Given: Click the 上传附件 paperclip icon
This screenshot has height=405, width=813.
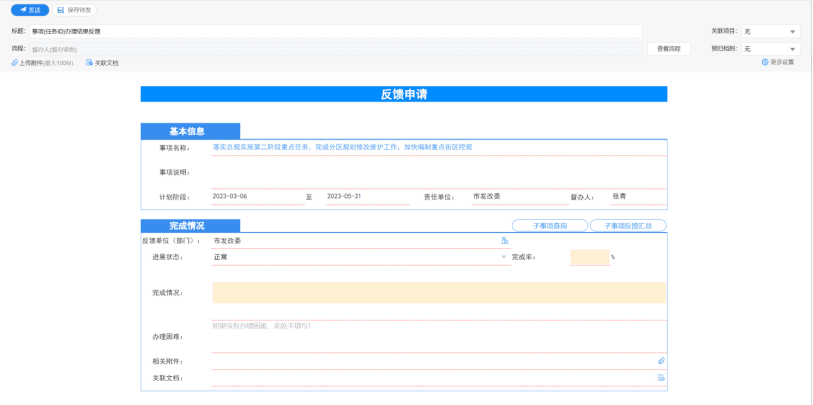Looking at the screenshot, I should click(15, 63).
